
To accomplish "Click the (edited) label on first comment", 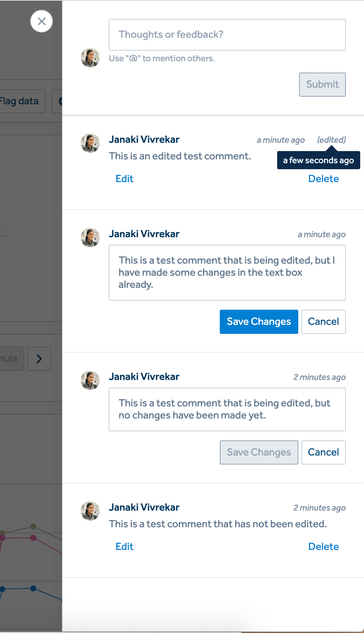I will 331,140.
